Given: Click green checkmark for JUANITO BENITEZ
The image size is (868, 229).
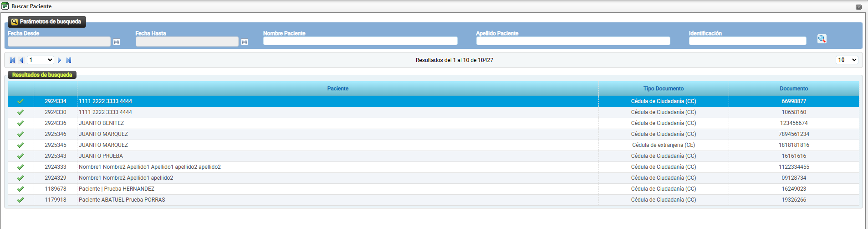Looking at the screenshot, I should pos(20,123).
